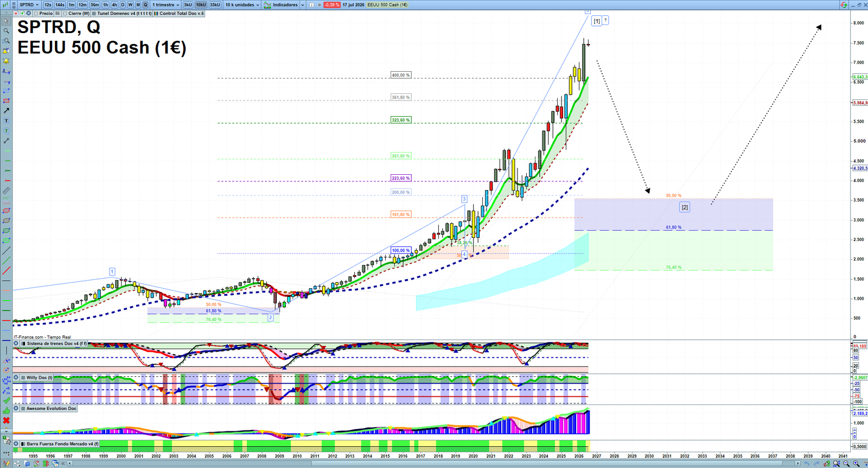The image size is (868, 468).
Task: Select the ruler measure tool
Action: 6,191
